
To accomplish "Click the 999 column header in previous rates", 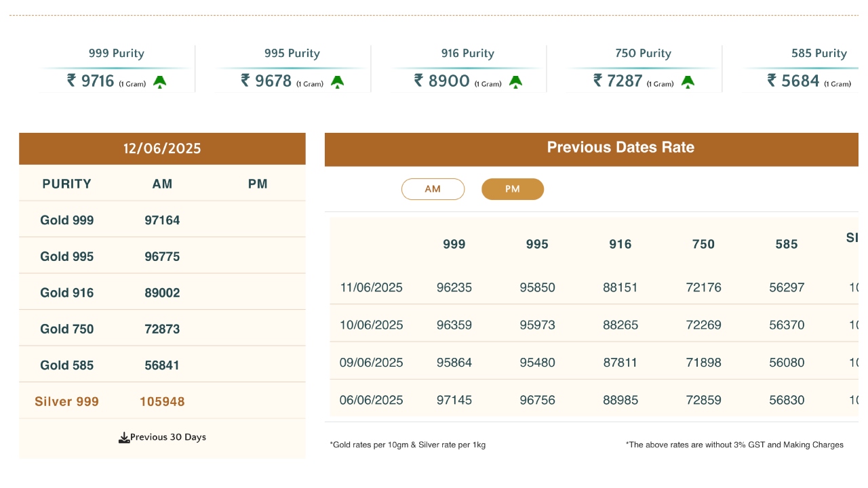I will tap(454, 244).
